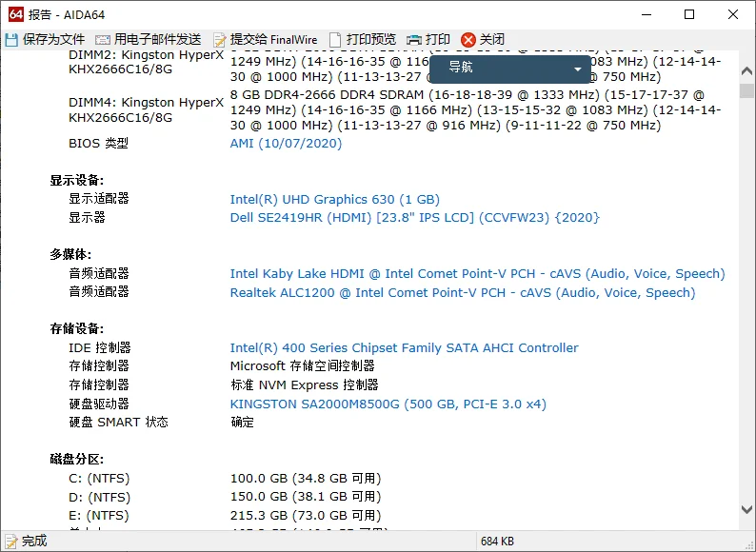
Task: Open the AMI (10/07/2020) BIOS link
Action: pos(286,144)
